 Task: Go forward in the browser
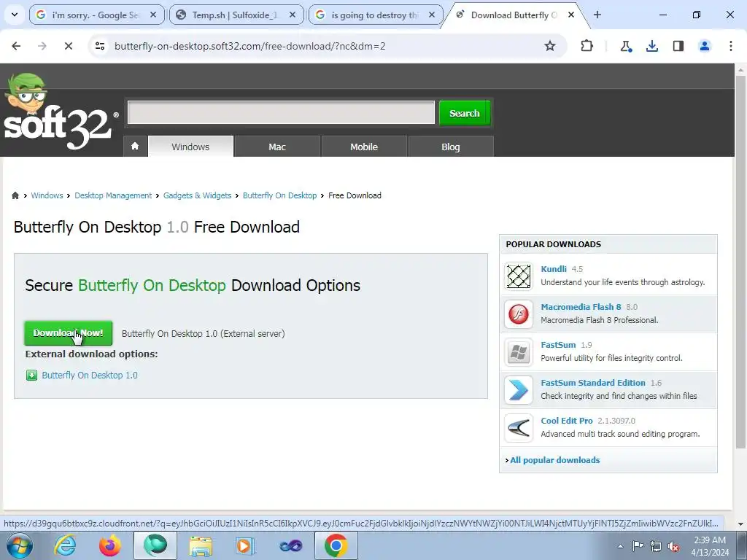pos(42,46)
